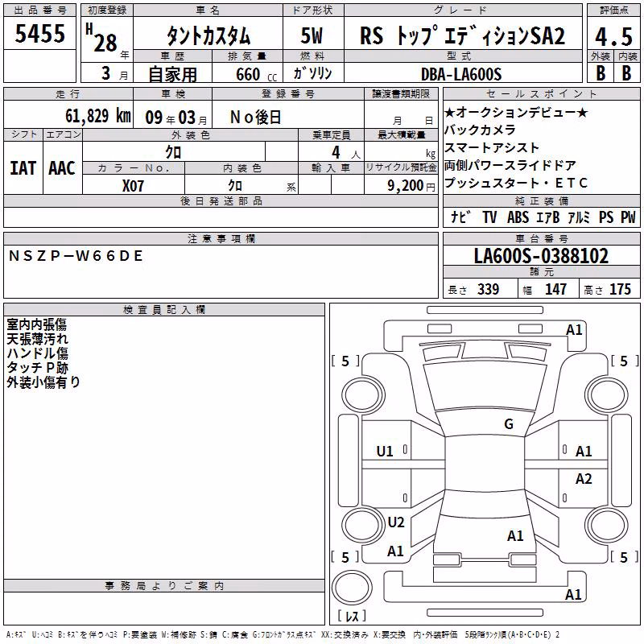
Task: Click inspection date 09年03月
Action: click(176, 118)
